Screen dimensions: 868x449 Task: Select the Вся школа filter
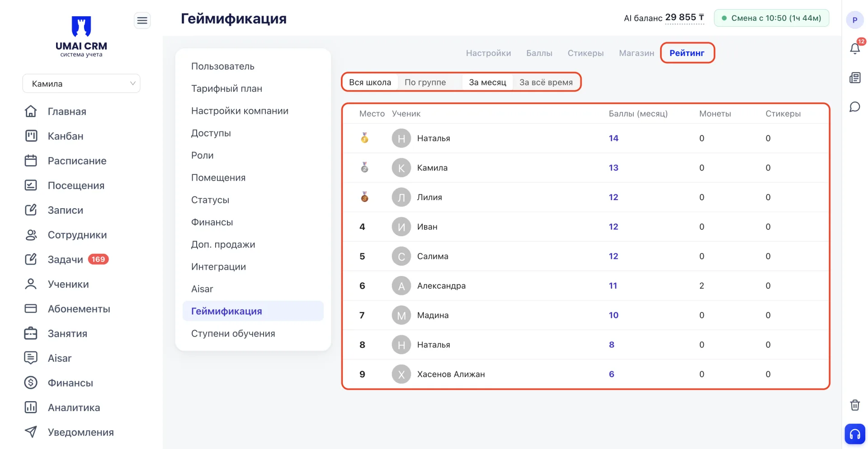370,82
